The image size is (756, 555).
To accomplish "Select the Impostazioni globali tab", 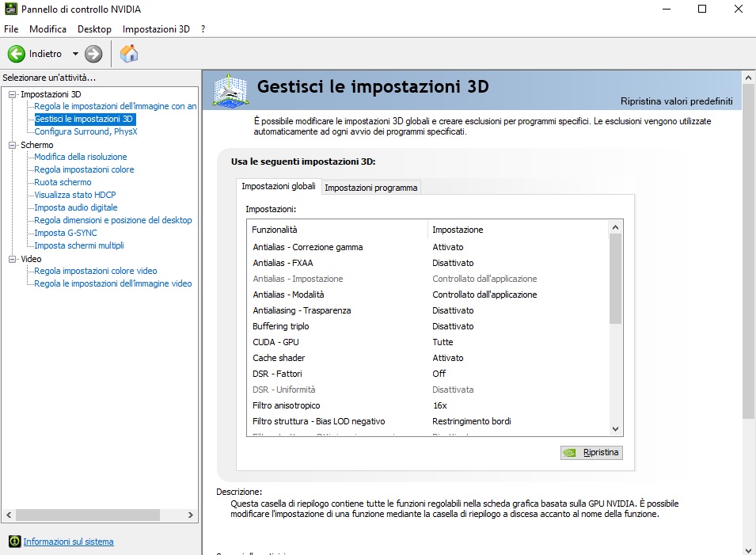I will (279, 186).
